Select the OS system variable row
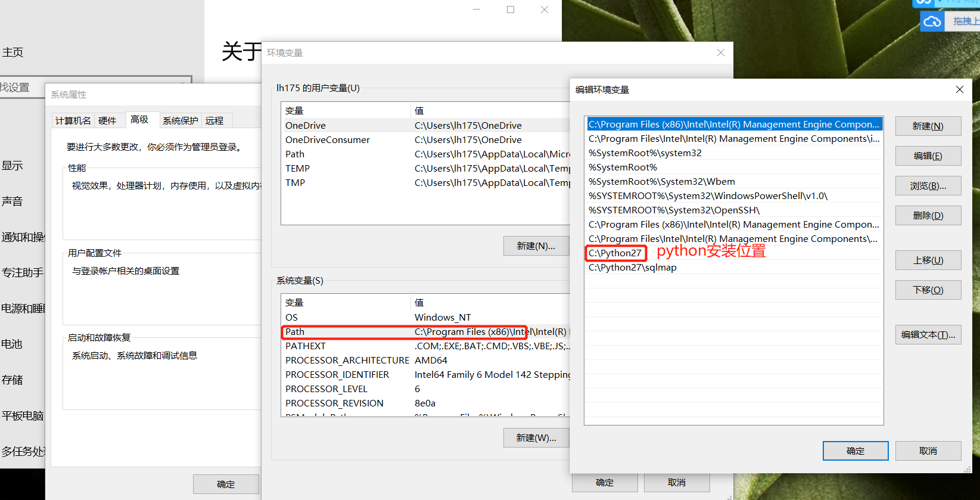The width and height of the screenshot is (980, 500). [426, 318]
